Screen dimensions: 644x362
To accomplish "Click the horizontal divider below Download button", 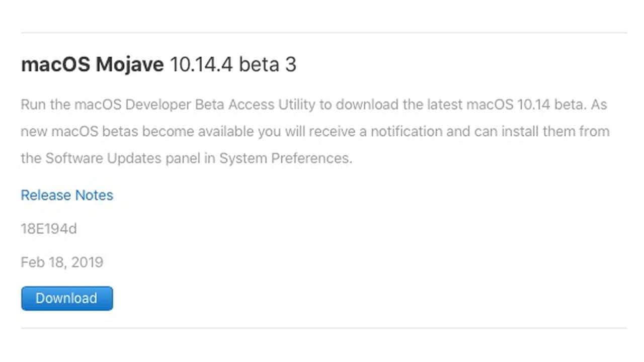I will (324, 328).
